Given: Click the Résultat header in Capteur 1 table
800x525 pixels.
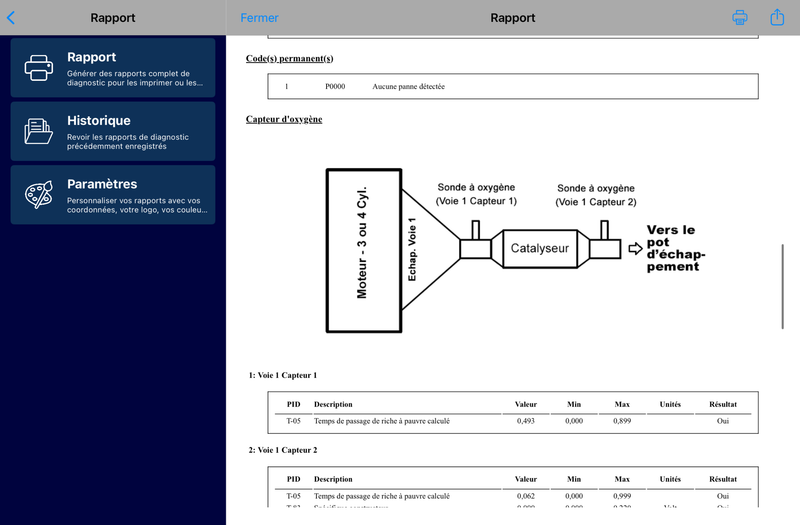Looking at the screenshot, I should pyautogui.click(x=722, y=405).
